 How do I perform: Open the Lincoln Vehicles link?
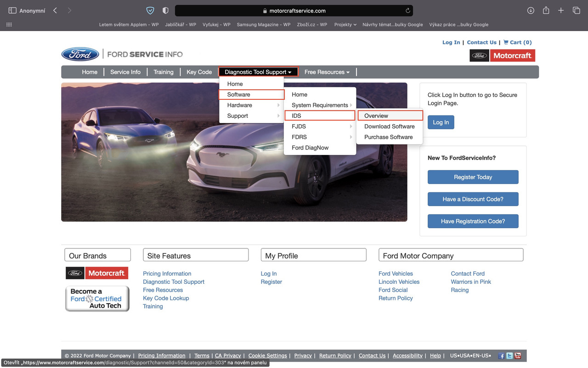click(x=399, y=282)
